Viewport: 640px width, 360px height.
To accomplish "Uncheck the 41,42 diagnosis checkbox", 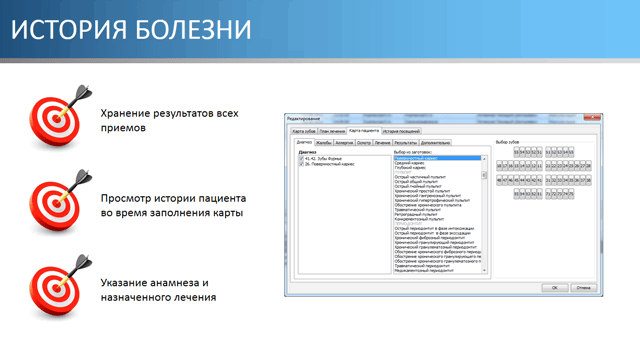I will pyautogui.click(x=302, y=158).
